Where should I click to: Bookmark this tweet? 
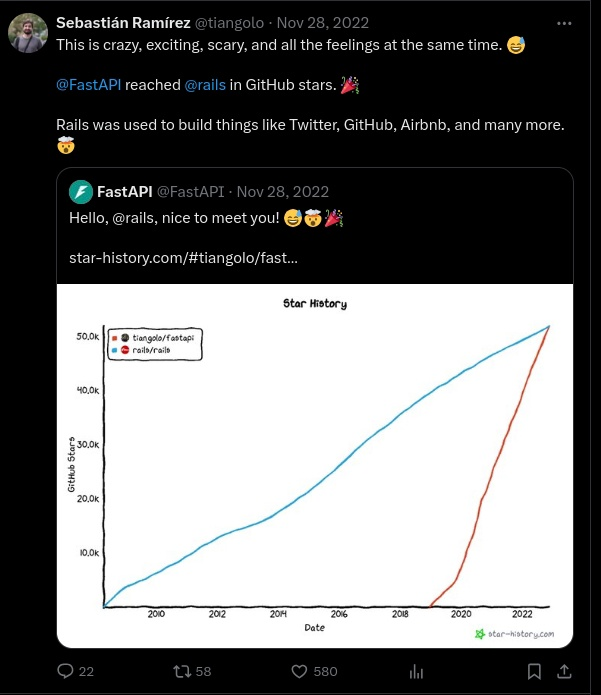535,671
